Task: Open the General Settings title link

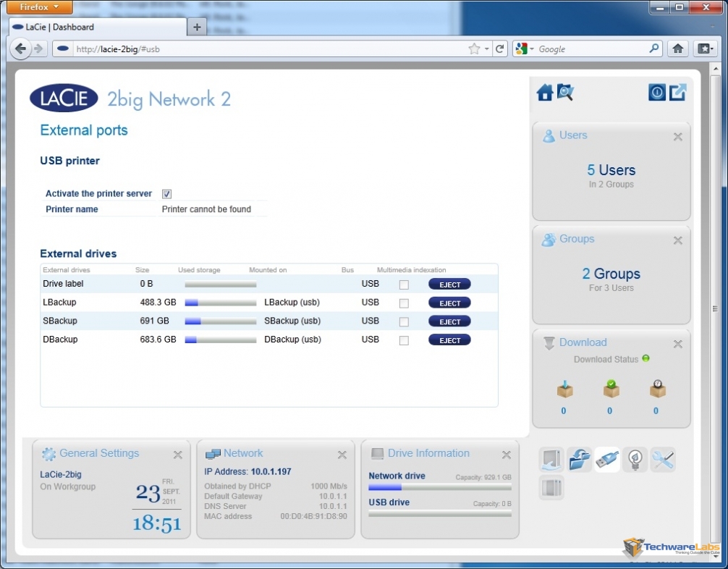Action: click(99, 453)
